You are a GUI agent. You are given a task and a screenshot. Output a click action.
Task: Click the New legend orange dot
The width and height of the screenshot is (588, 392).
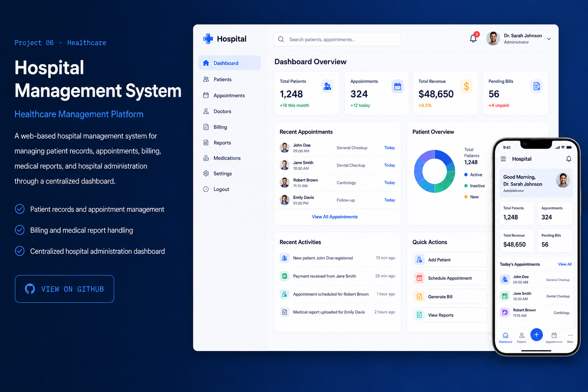click(x=466, y=197)
